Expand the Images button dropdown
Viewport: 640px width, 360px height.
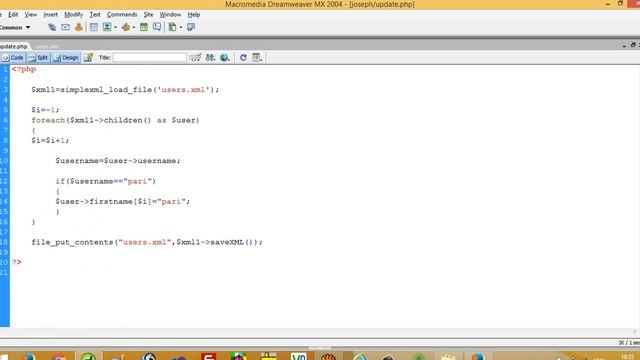pyautogui.click(x=116, y=27)
